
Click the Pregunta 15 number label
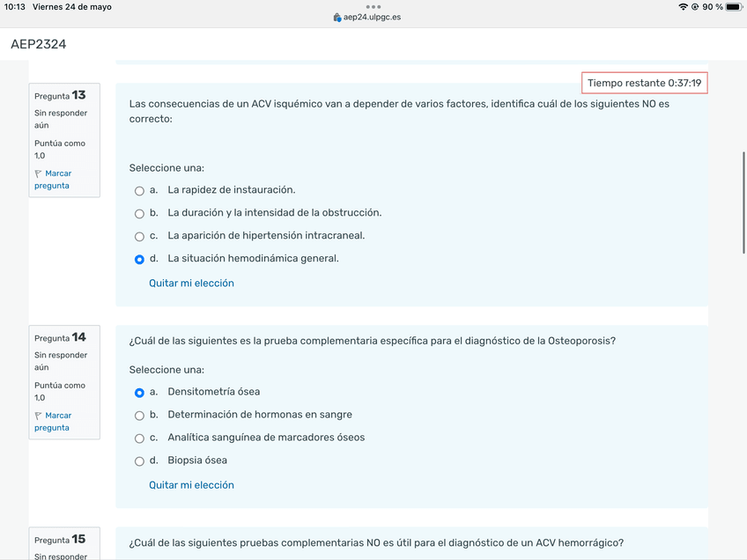click(x=60, y=540)
